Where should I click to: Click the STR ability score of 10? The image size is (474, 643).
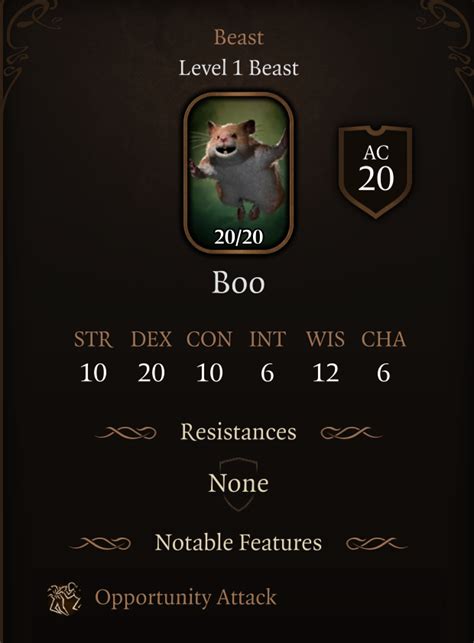93,373
